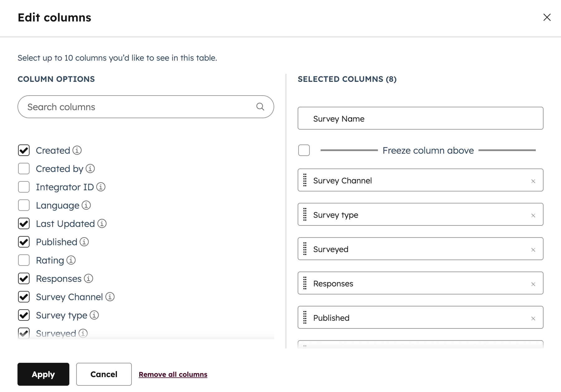
Task: Click the magnifier icon in the search field
Action: coord(260,107)
